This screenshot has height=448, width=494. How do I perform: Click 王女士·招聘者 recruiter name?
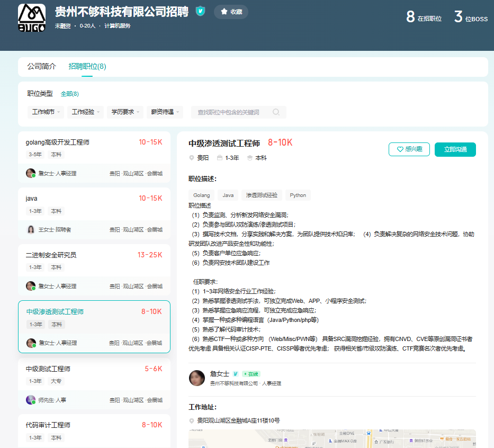[55, 230]
